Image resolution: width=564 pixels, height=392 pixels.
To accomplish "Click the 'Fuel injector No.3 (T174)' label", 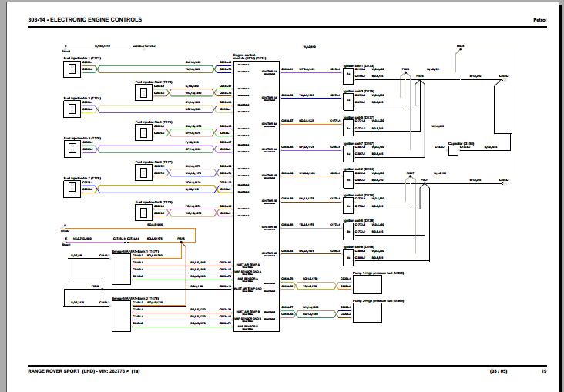I will point(82,98).
